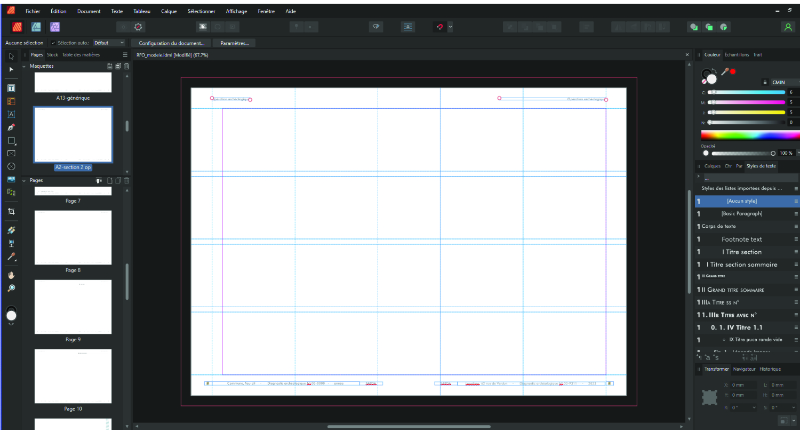Select the Page 10 thumbnail
This screenshot has width=800, height=430.
[73, 376]
